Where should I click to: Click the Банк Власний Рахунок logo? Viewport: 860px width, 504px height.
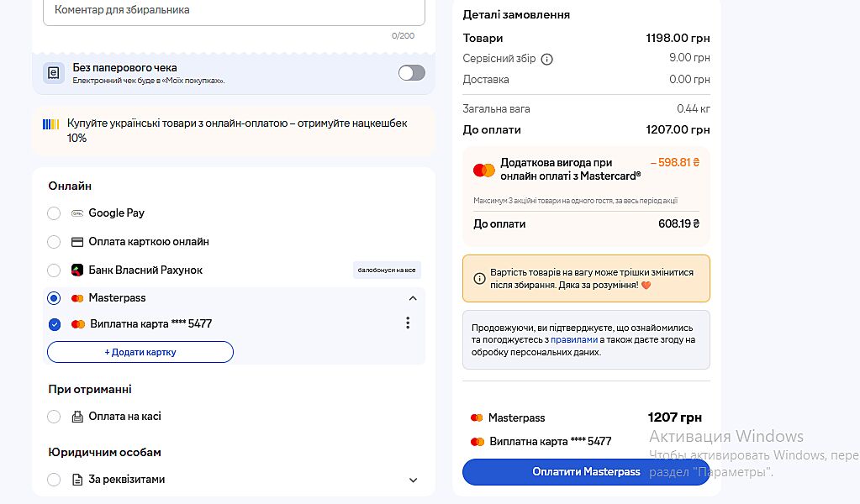77,270
